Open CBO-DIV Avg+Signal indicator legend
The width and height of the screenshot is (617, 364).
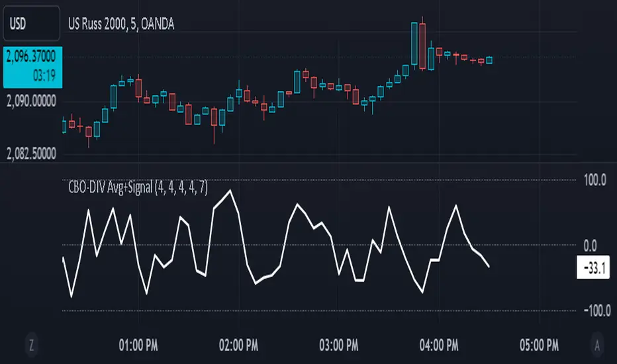138,187
